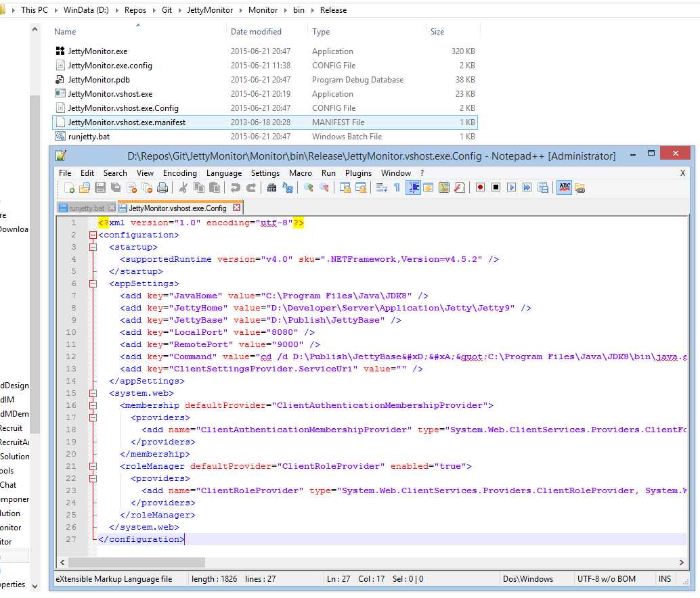The image size is (700, 598).
Task: Open the Replace dialog icon
Action: click(288, 188)
